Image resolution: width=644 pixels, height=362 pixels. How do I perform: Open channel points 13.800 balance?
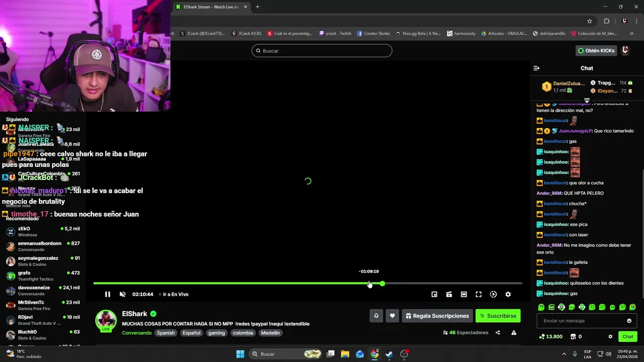click(550, 336)
